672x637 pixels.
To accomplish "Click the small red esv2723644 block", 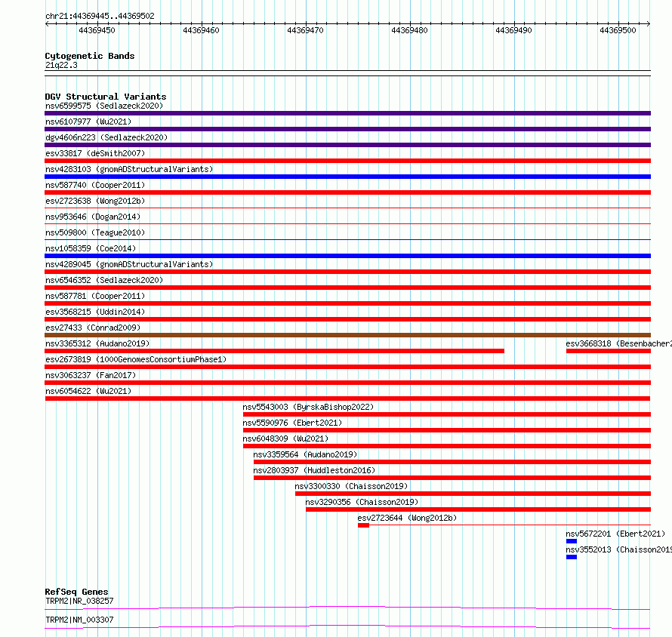I will click(x=363, y=525).
